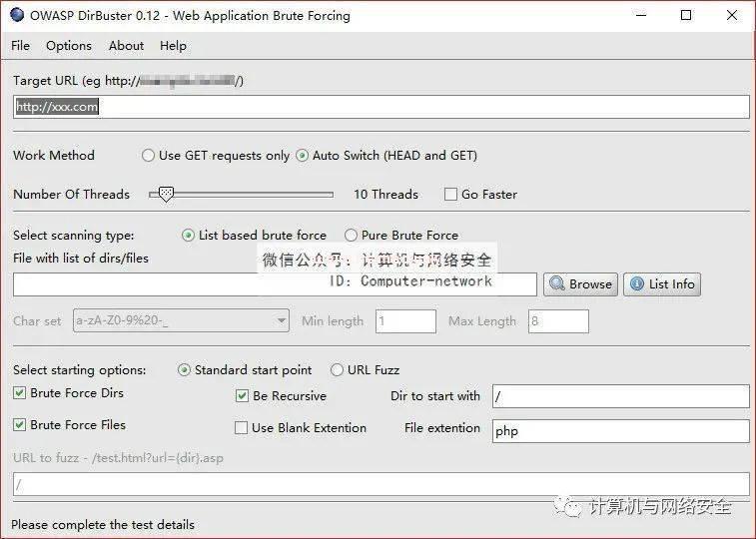Open the About menu
This screenshot has height=539, width=756.
coord(126,46)
